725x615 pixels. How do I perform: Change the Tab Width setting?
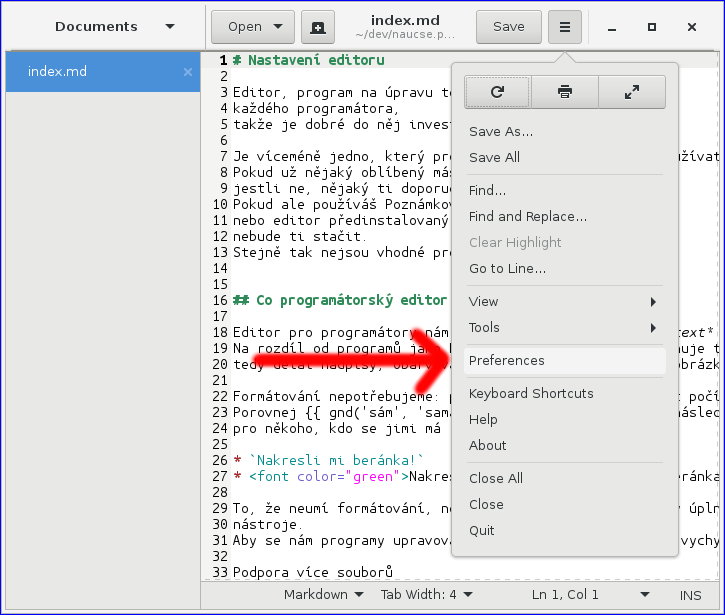[x=426, y=595]
